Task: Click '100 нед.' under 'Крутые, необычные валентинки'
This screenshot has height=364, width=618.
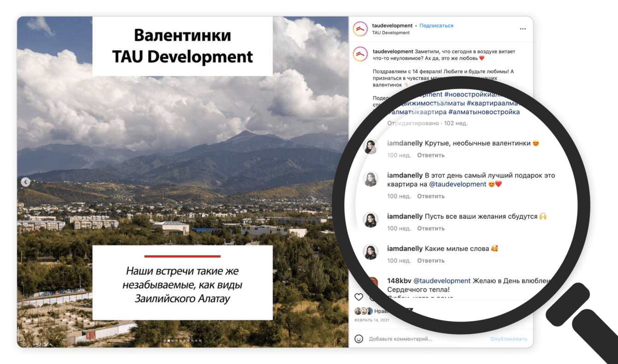Action: (x=399, y=155)
